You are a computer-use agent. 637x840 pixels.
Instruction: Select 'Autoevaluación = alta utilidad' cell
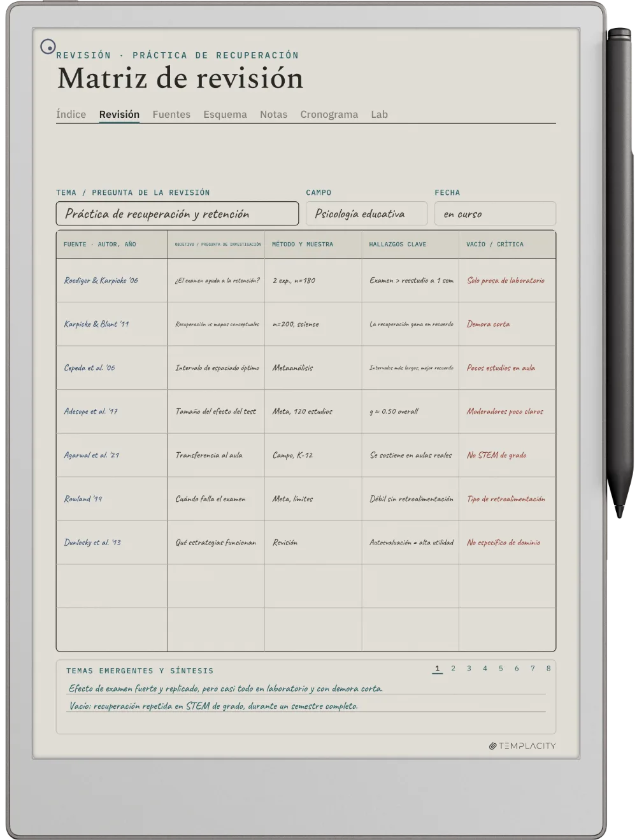410,543
